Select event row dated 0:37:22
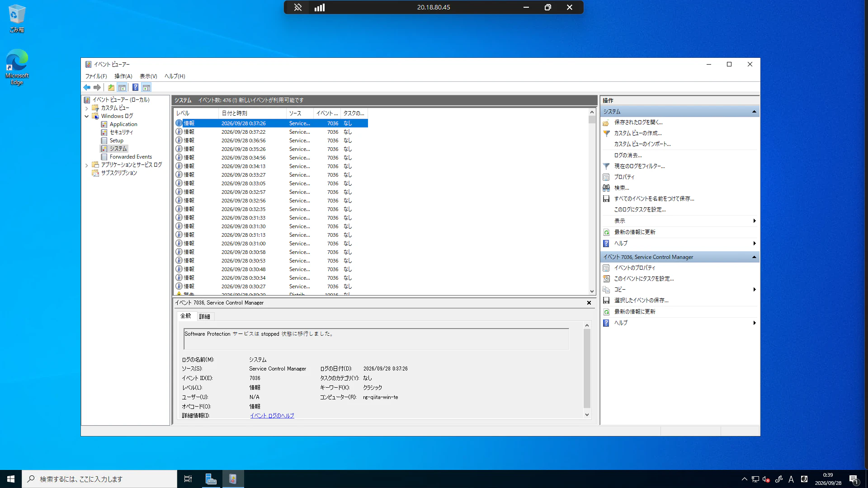868x488 pixels. tap(271, 132)
